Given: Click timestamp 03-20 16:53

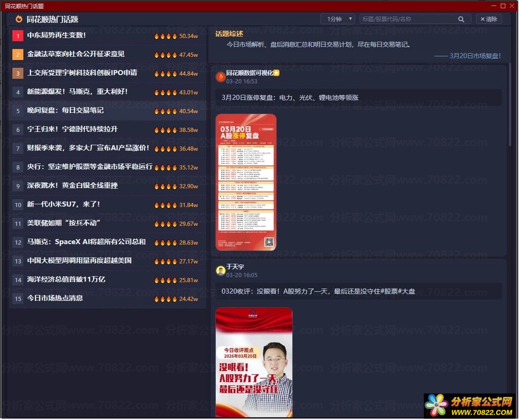Looking at the screenshot, I should click(x=242, y=82).
